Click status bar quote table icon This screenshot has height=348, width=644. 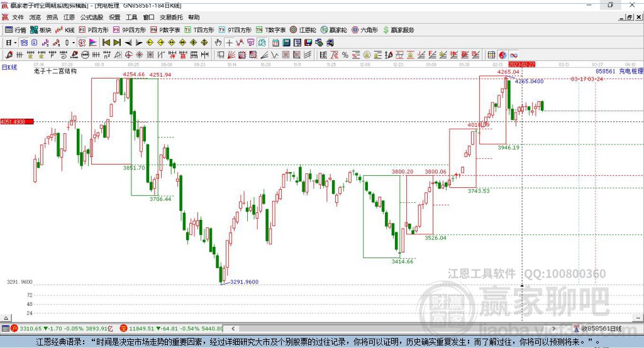coord(5,329)
